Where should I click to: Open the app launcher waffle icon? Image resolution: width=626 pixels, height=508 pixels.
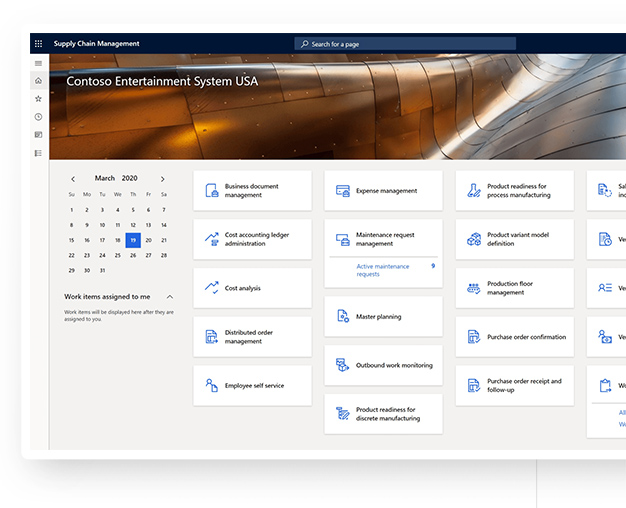(38, 44)
